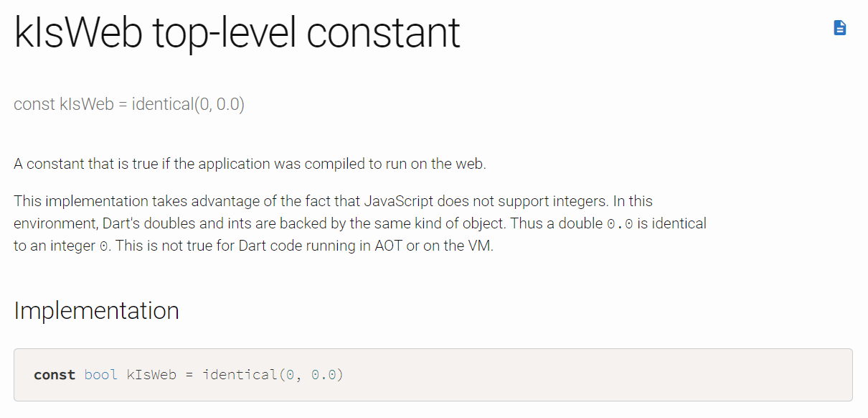Click the word "JavaScript" in the description

tap(399, 201)
